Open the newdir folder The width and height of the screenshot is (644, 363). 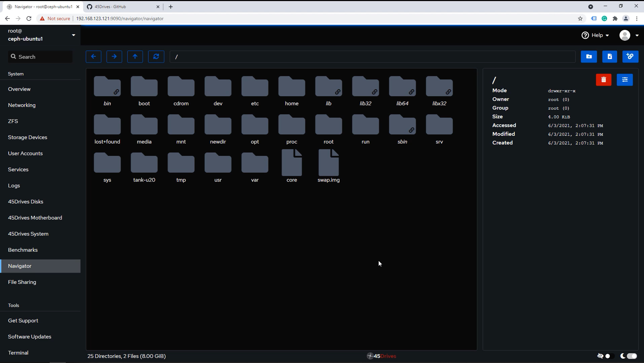[218, 129]
